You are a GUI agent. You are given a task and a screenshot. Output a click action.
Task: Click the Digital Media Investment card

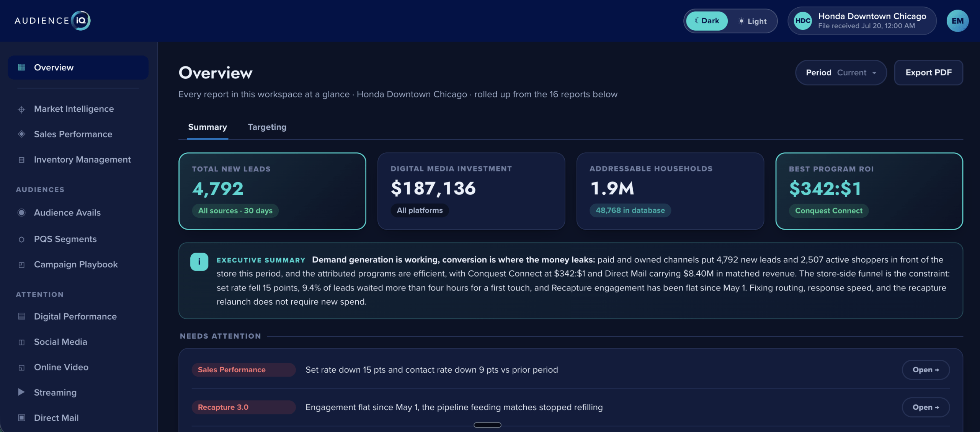(x=471, y=191)
